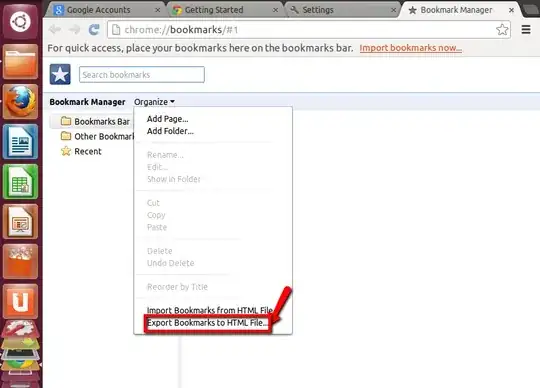Click the blue Bookmark Manager star logo
The height and width of the screenshot is (388, 540).
click(x=60, y=74)
